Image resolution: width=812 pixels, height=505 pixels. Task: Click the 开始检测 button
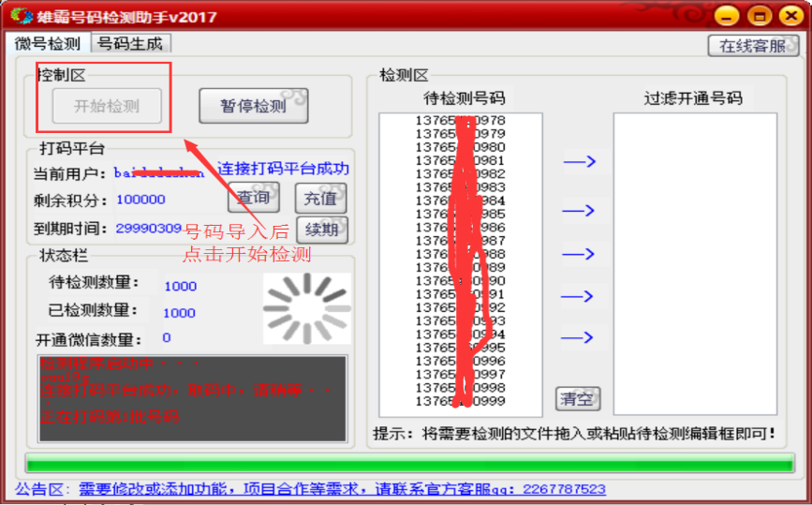(x=107, y=106)
